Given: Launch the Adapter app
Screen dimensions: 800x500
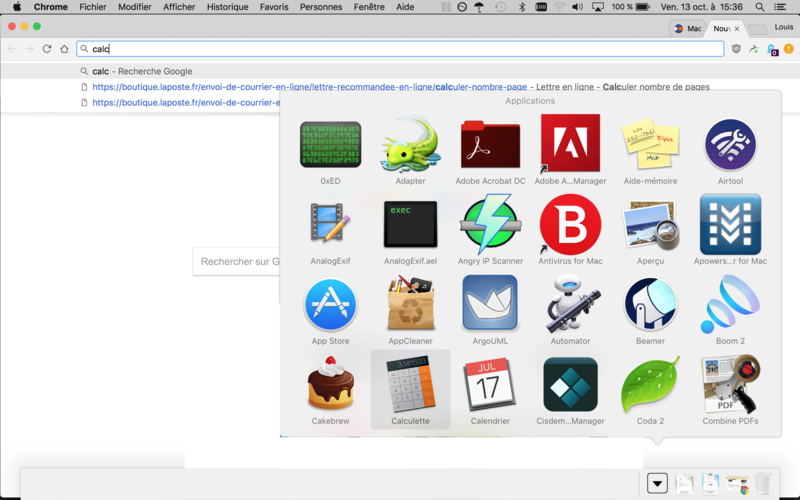Looking at the screenshot, I should [410, 145].
